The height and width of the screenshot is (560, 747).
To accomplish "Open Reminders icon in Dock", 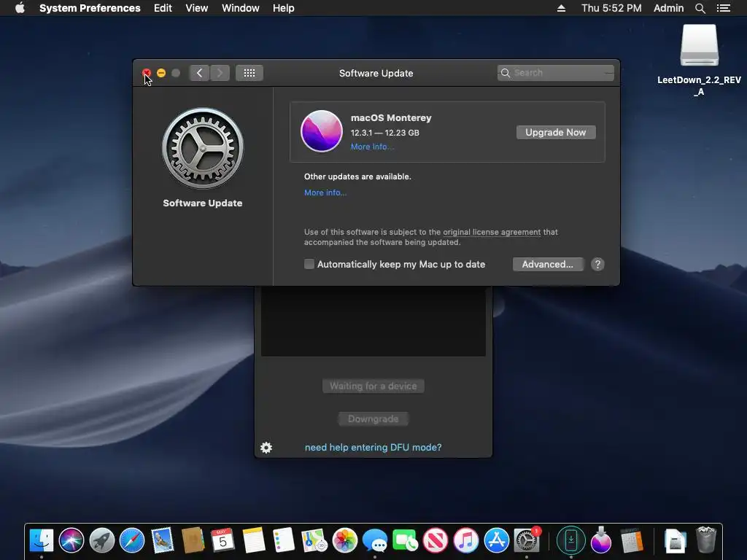I will (284, 540).
